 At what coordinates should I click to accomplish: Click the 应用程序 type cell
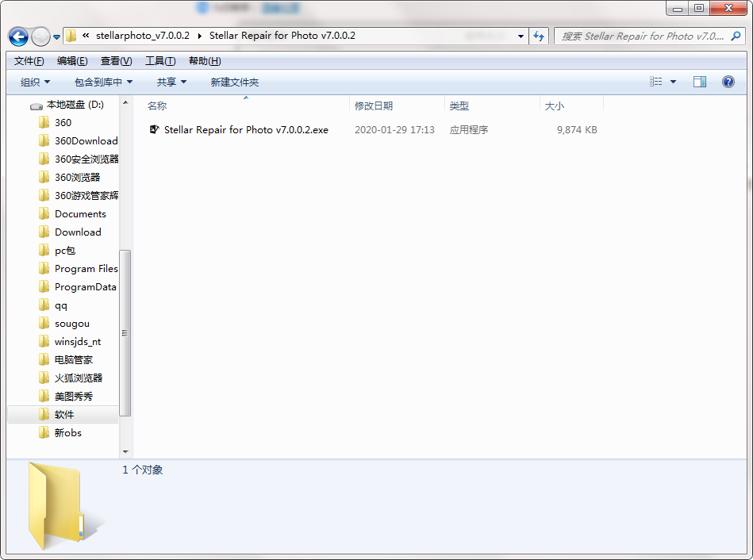click(469, 129)
